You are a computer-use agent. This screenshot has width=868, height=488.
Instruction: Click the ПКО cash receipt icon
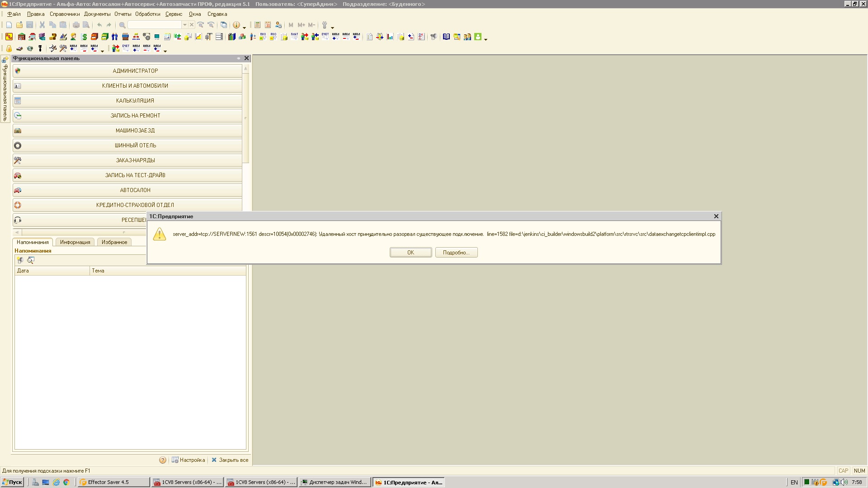[263, 37]
